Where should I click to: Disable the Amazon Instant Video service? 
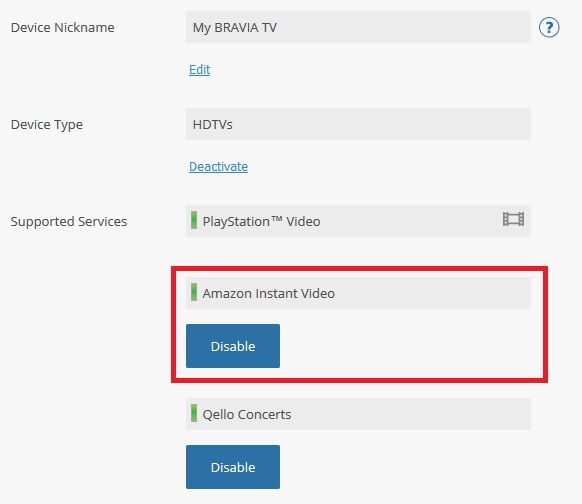click(x=233, y=346)
